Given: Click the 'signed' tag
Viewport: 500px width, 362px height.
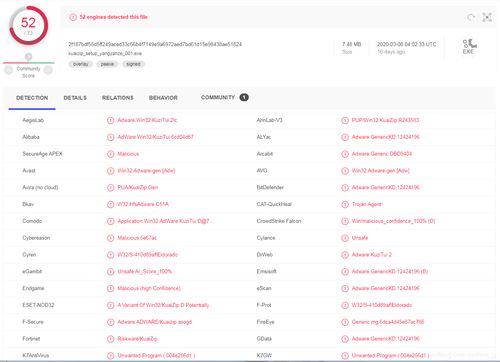Looking at the screenshot, I should 133,64.
